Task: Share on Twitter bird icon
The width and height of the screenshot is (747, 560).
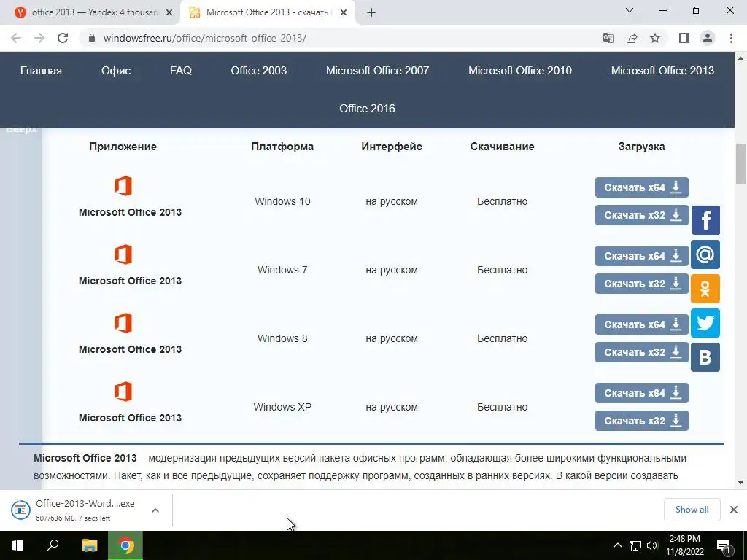Action: pyautogui.click(x=705, y=323)
